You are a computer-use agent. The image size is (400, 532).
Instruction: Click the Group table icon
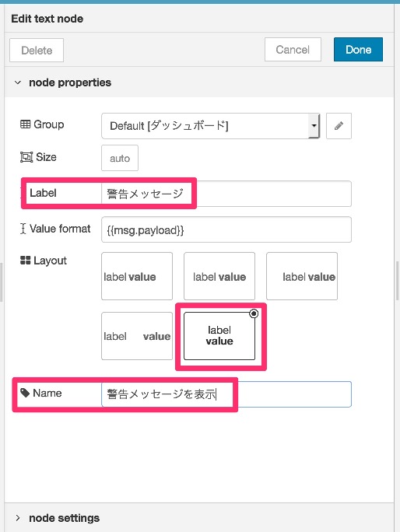pyautogui.click(x=25, y=124)
